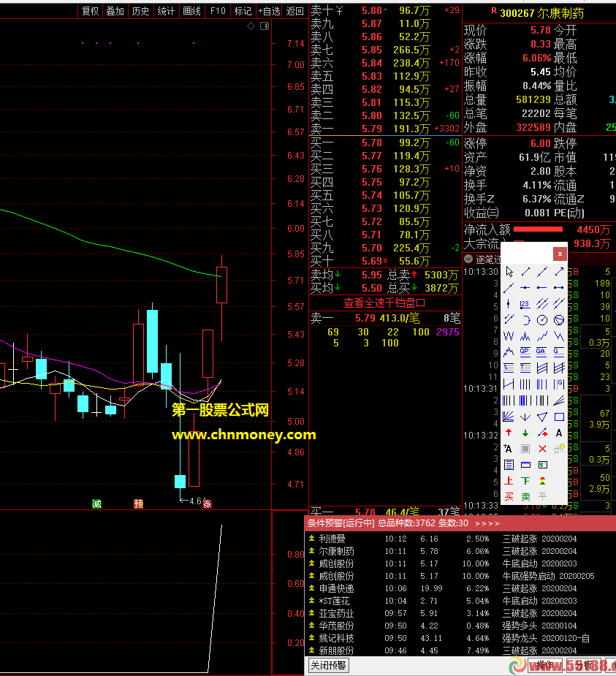
Task: Choose the down-pointing angle arrow tool
Action: pos(525,417)
